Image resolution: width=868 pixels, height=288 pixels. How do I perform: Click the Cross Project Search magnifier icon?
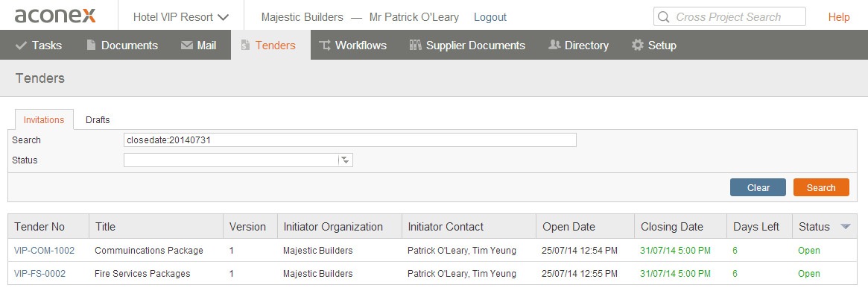[x=663, y=17]
